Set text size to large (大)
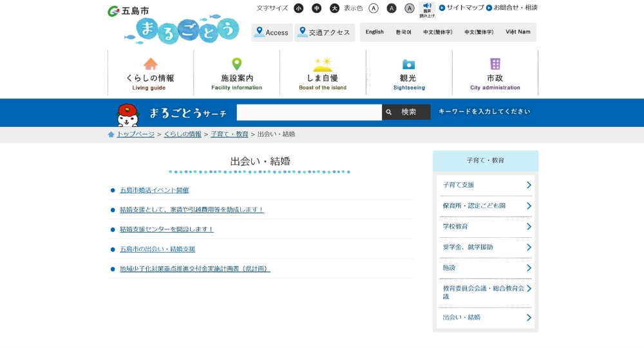 335,8
